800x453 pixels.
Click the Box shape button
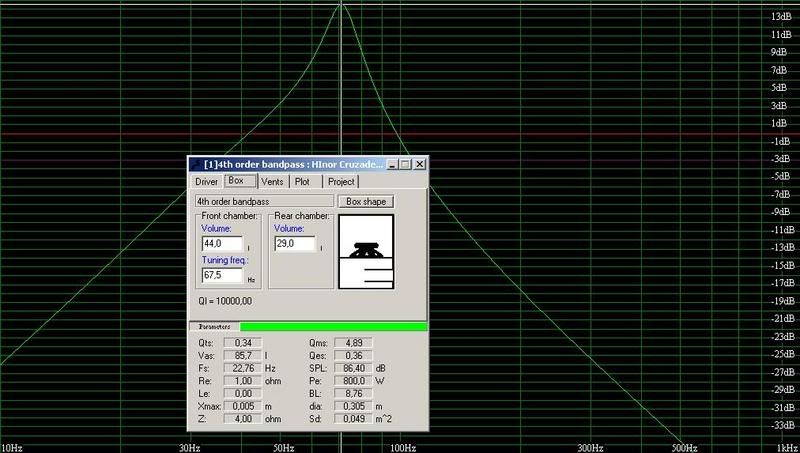(x=365, y=201)
